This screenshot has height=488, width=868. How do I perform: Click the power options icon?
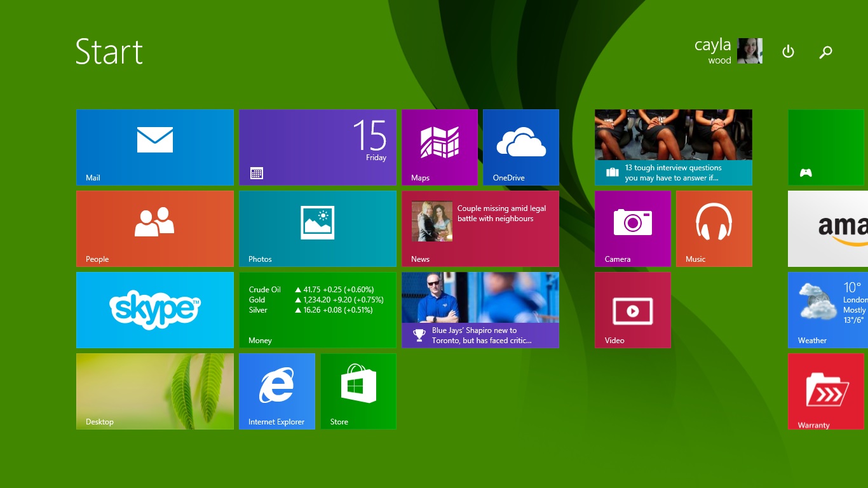tap(788, 51)
